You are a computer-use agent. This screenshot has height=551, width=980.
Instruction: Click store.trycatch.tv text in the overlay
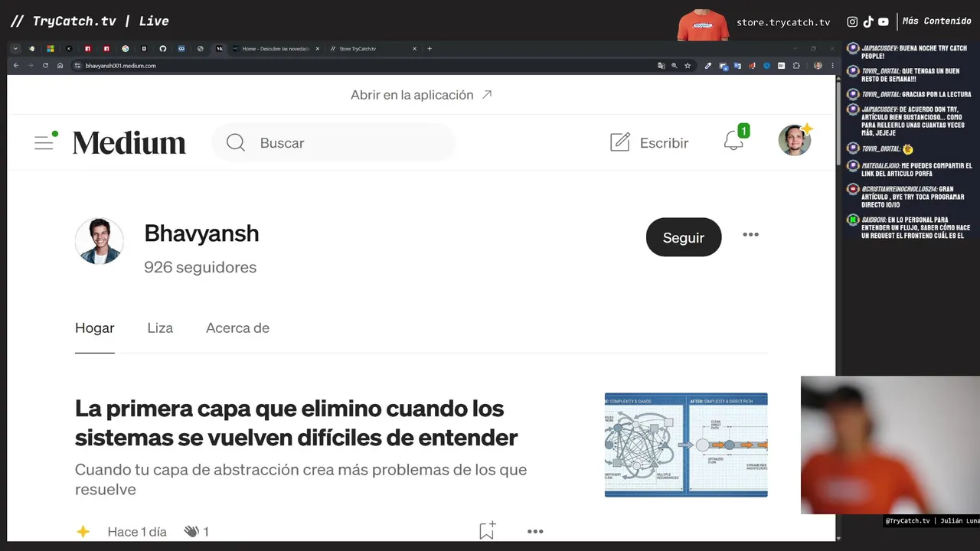[783, 22]
